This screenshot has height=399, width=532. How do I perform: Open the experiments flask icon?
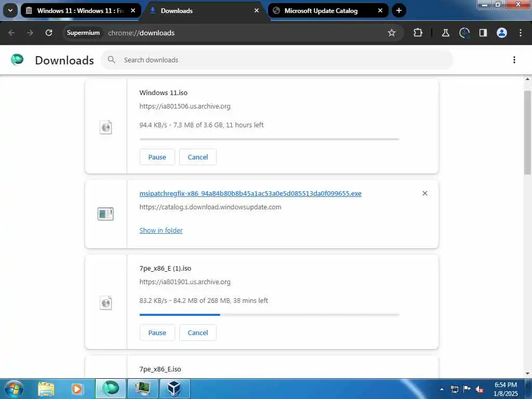[445, 33]
